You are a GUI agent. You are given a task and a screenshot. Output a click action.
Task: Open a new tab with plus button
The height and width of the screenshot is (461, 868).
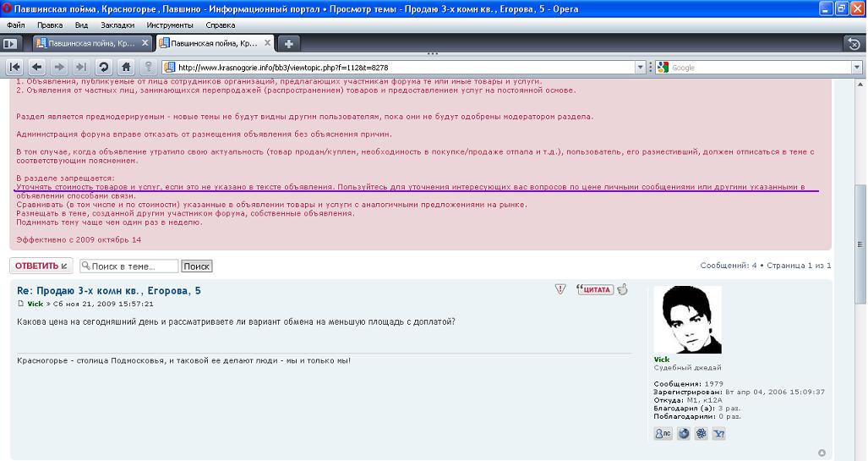(x=288, y=43)
